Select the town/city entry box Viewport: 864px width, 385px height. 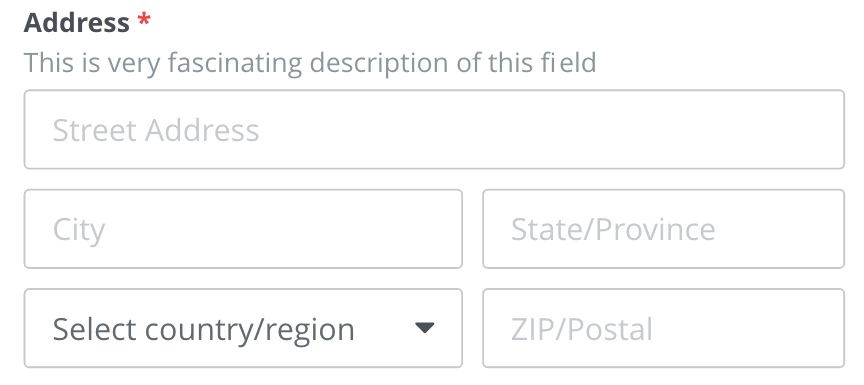(x=243, y=229)
